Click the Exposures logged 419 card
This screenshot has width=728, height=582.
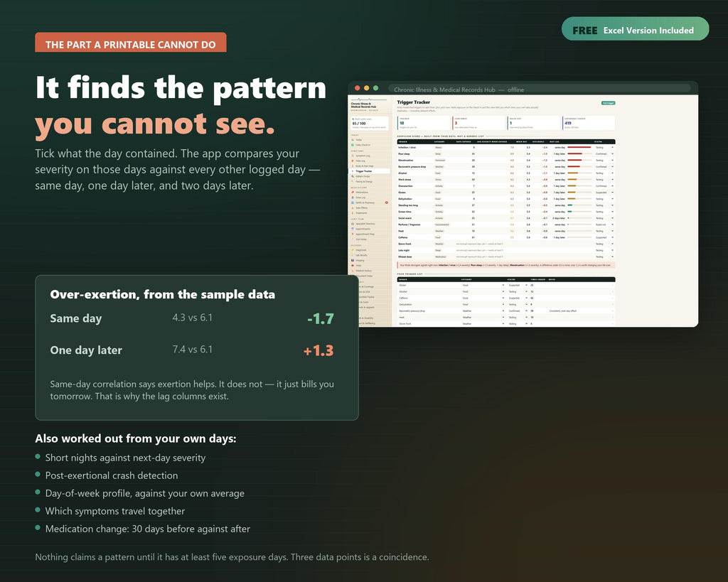pyautogui.click(x=589, y=123)
